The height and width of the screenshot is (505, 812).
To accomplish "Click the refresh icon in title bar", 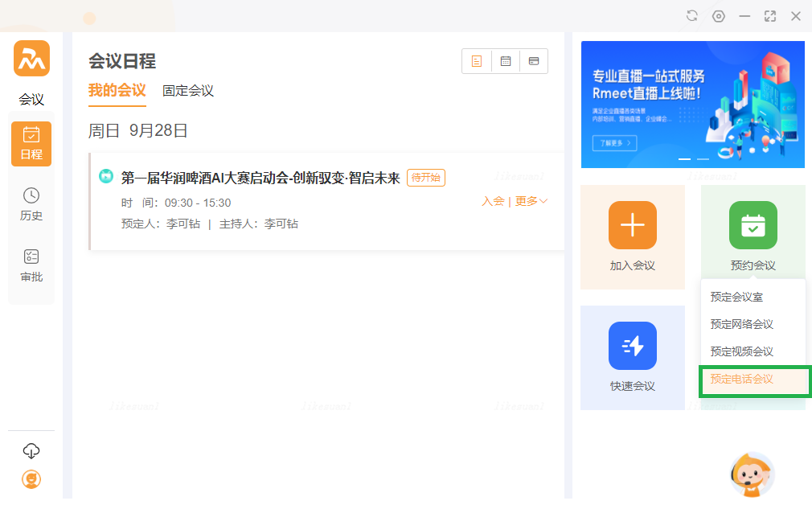I will click(x=691, y=16).
